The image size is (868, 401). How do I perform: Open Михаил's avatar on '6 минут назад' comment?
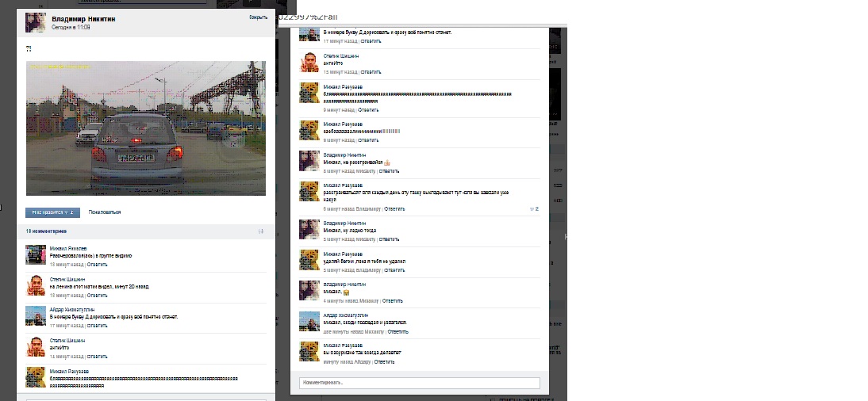point(309,191)
